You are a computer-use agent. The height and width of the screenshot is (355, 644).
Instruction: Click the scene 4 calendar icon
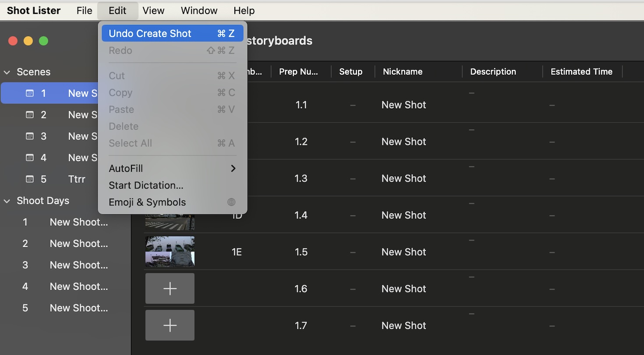point(30,158)
